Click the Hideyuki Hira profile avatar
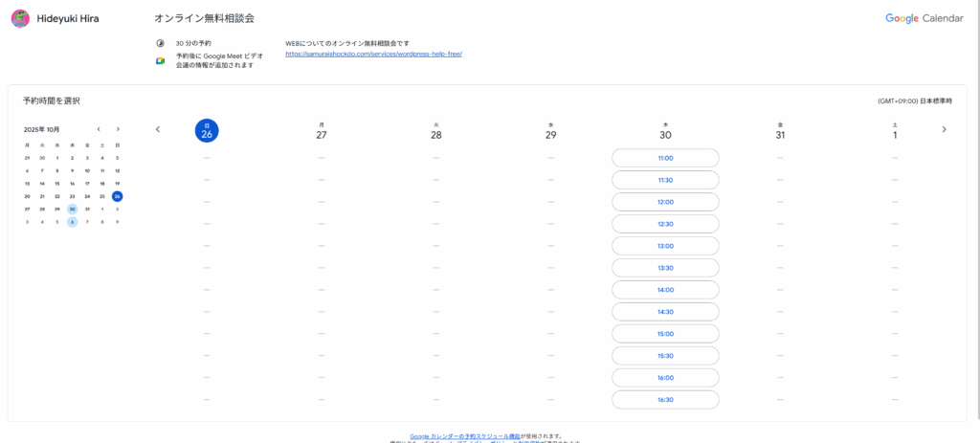The width and height of the screenshot is (980, 443). (x=20, y=19)
